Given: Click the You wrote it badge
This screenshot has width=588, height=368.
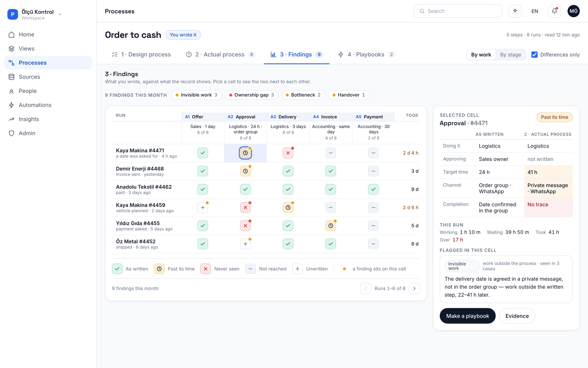Looking at the screenshot, I should pos(183,35).
